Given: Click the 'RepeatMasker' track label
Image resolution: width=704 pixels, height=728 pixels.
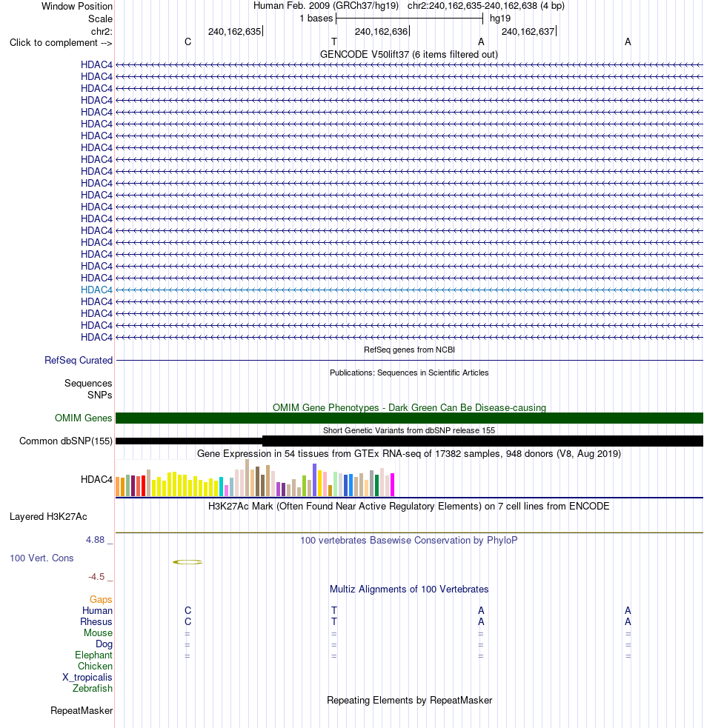Looking at the screenshot, I should [82, 711].
